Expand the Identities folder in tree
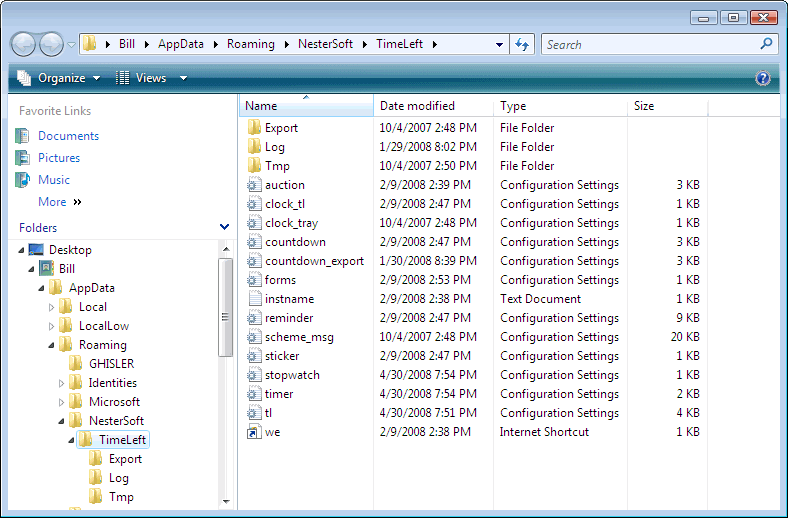The image size is (788, 518). point(61,383)
